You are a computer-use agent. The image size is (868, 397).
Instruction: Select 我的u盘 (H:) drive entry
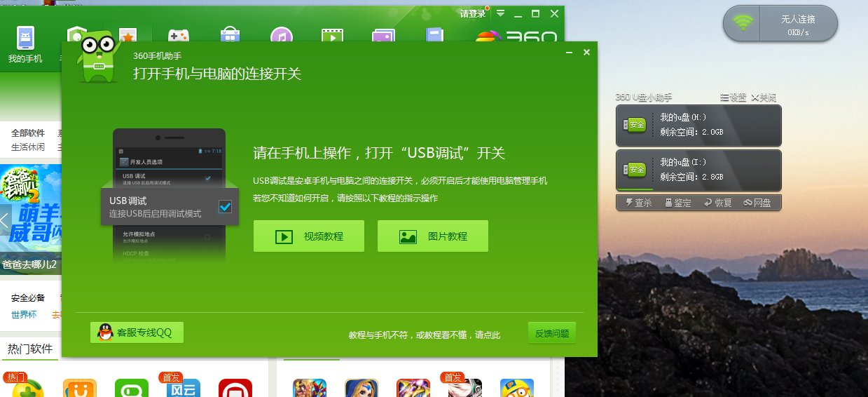(x=698, y=125)
